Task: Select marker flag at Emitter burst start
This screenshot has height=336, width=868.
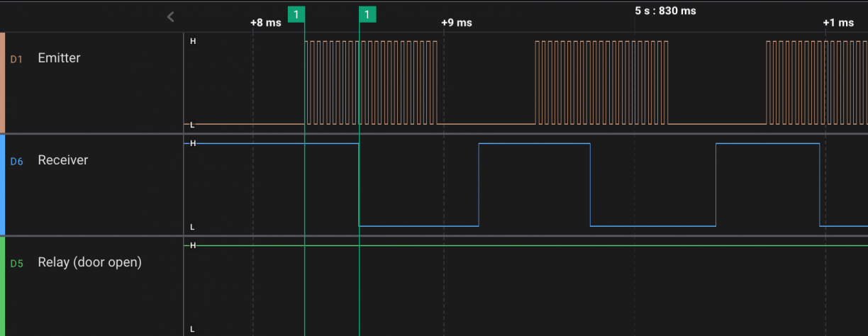Action: point(296,14)
